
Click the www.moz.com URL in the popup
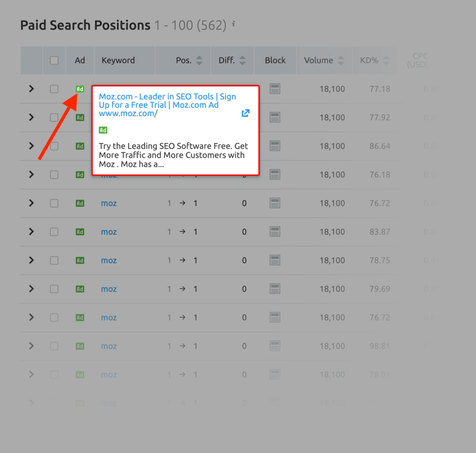pos(128,113)
